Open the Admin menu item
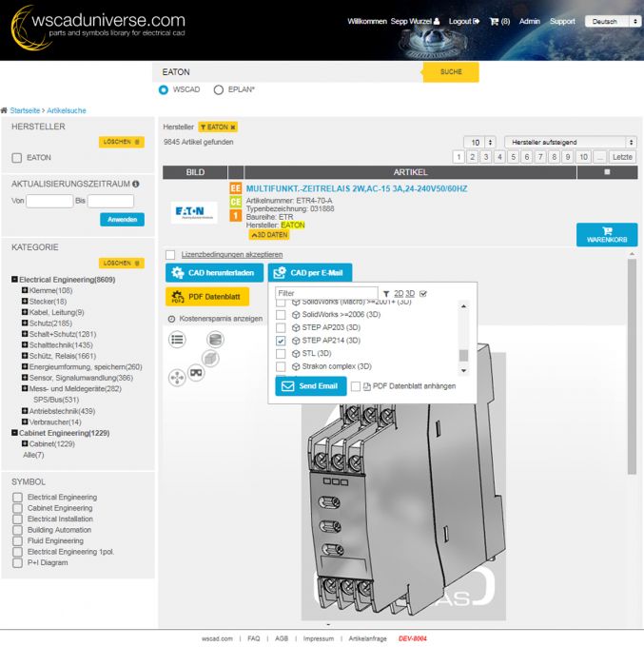The height and width of the screenshot is (647, 644). [x=529, y=21]
